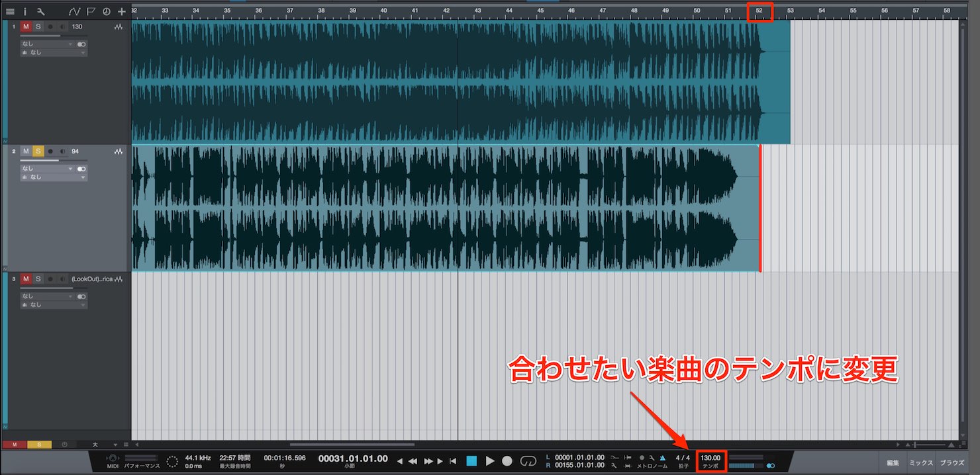This screenshot has height=475, width=980.
Task: Show automation curve icon in header
Action: click(74, 11)
